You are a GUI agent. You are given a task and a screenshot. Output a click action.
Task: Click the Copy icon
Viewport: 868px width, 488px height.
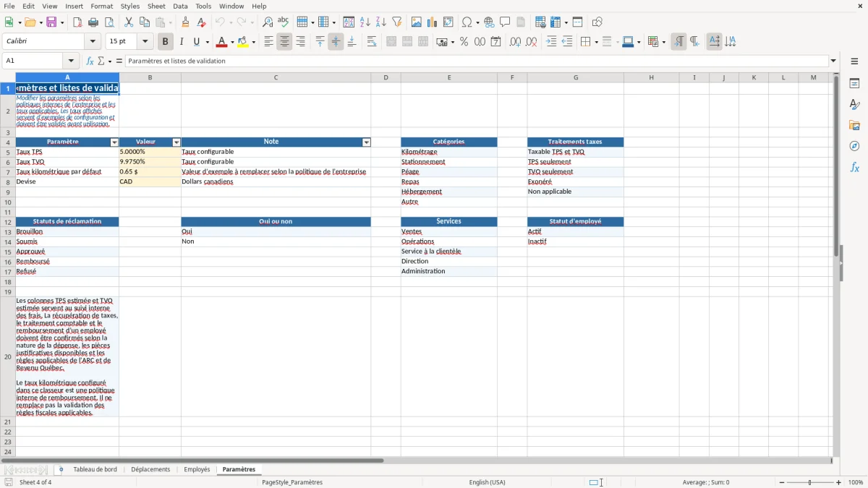[x=145, y=22]
